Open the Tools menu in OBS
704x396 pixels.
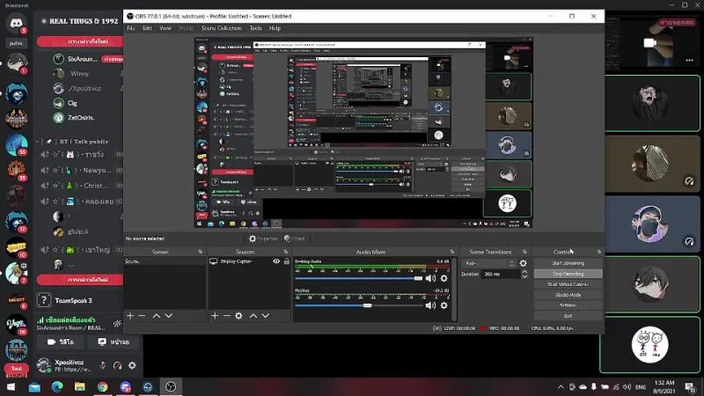point(255,28)
